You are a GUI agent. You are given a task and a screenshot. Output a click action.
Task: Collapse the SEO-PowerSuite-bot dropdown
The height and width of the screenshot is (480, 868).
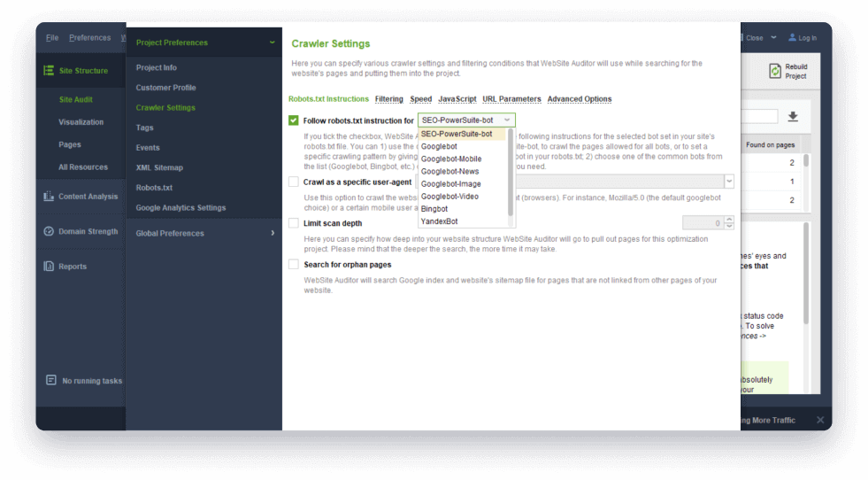click(507, 120)
